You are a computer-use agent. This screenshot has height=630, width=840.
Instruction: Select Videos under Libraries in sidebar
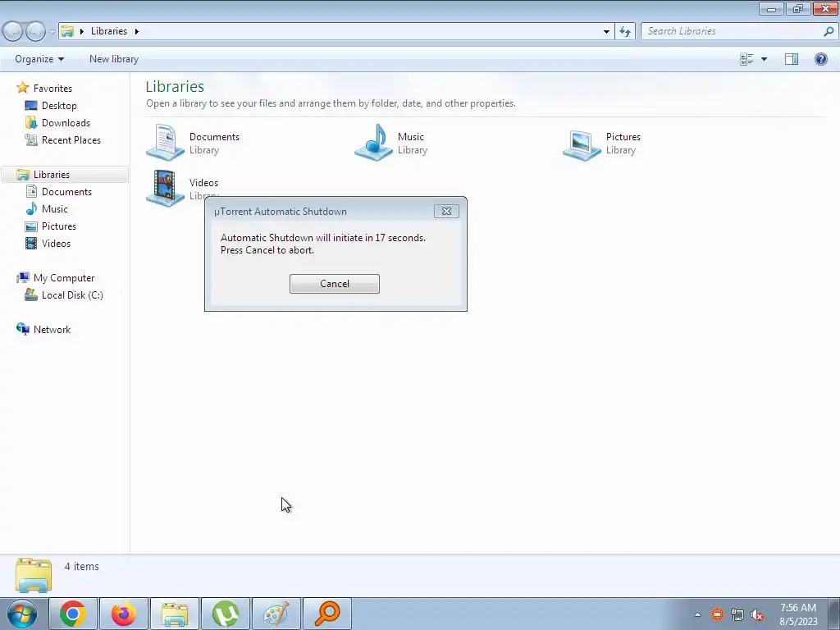[56, 243]
